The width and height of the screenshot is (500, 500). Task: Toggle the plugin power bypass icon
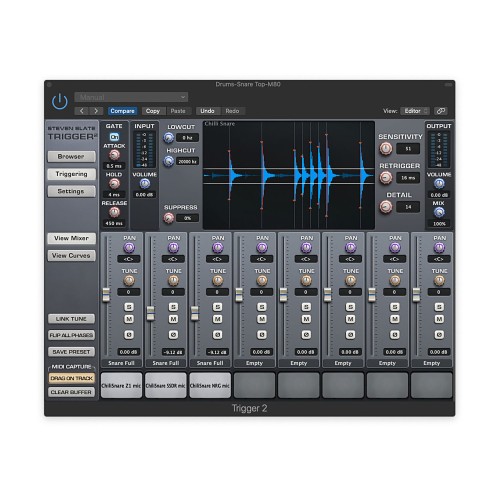pyautogui.click(x=60, y=101)
